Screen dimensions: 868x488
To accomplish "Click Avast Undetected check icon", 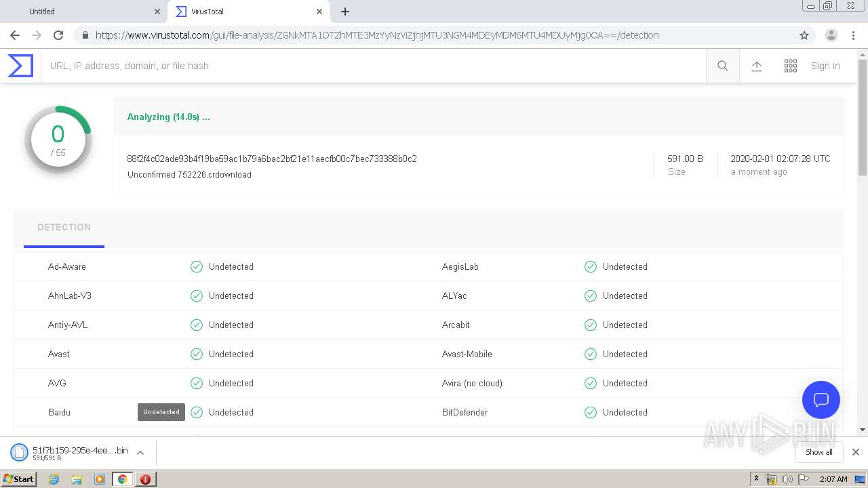I will (197, 354).
